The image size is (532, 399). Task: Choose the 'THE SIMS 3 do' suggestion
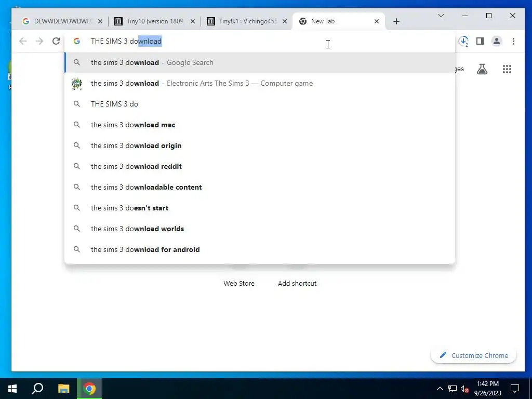pos(260,104)
